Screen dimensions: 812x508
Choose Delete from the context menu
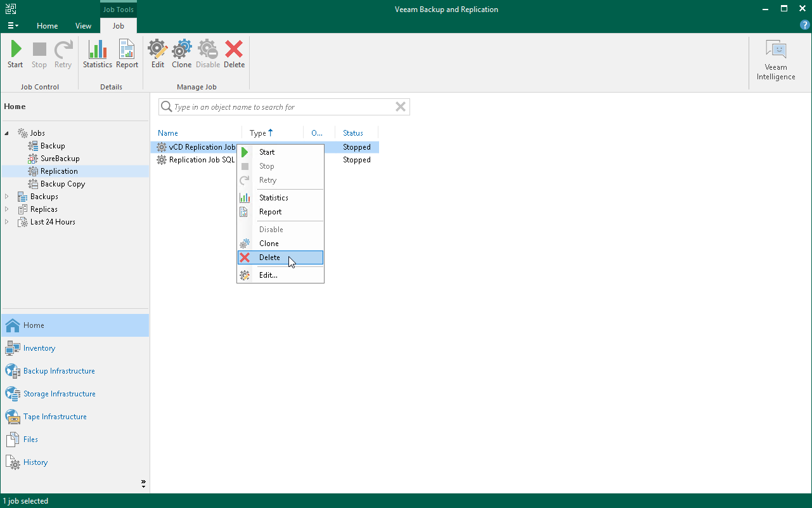[x=269, y=257]
